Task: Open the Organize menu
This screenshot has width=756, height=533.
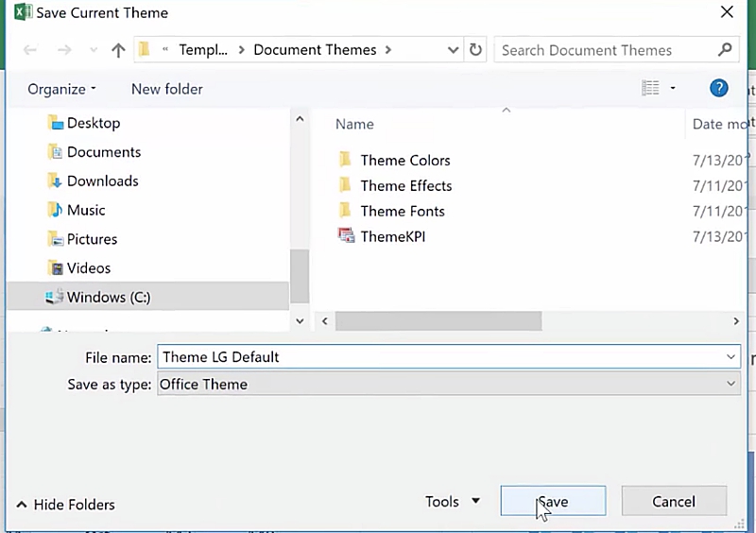Action: (x=61, y=89)
